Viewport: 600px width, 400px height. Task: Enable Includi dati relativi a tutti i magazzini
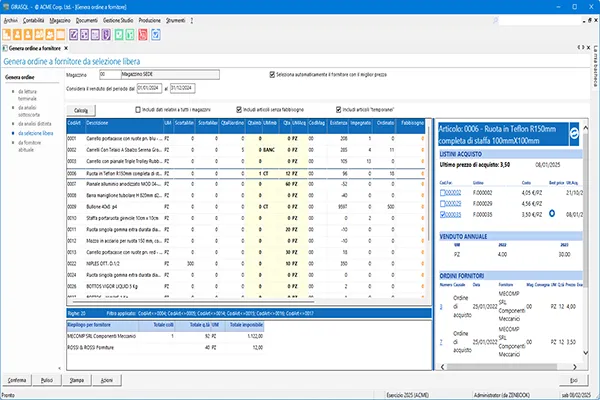click(x=138, y=109)
